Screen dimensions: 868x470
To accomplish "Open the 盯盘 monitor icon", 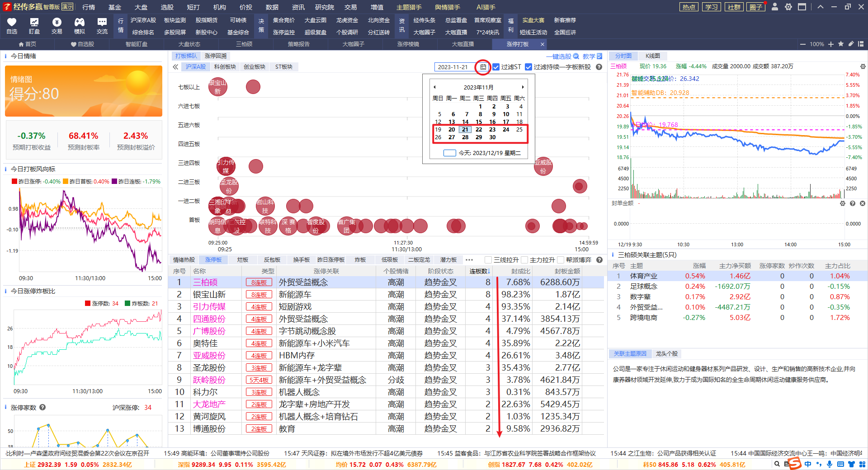I will pos(34,22).
